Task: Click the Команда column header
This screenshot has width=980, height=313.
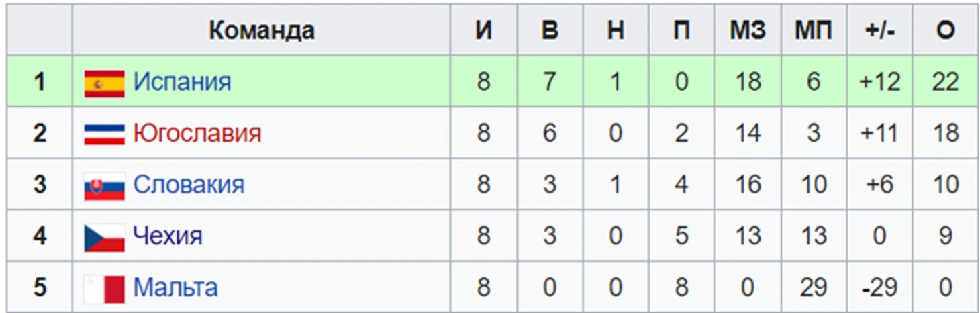Action: pyautogui.click(x=261, y=30)
